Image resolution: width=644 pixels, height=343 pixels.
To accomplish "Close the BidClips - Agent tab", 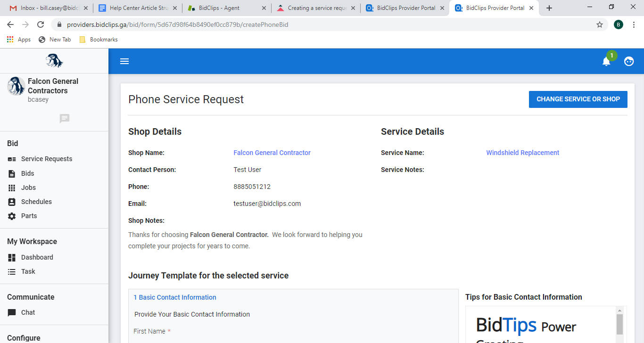I will point(263,8).
